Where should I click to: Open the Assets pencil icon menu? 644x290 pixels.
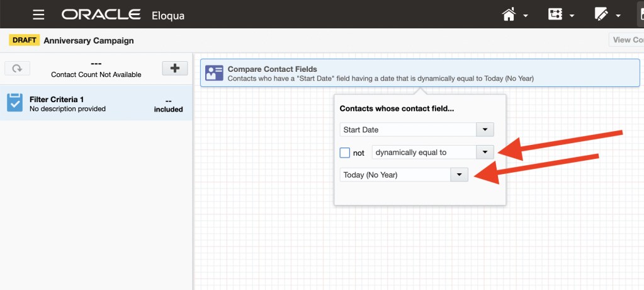601,14
